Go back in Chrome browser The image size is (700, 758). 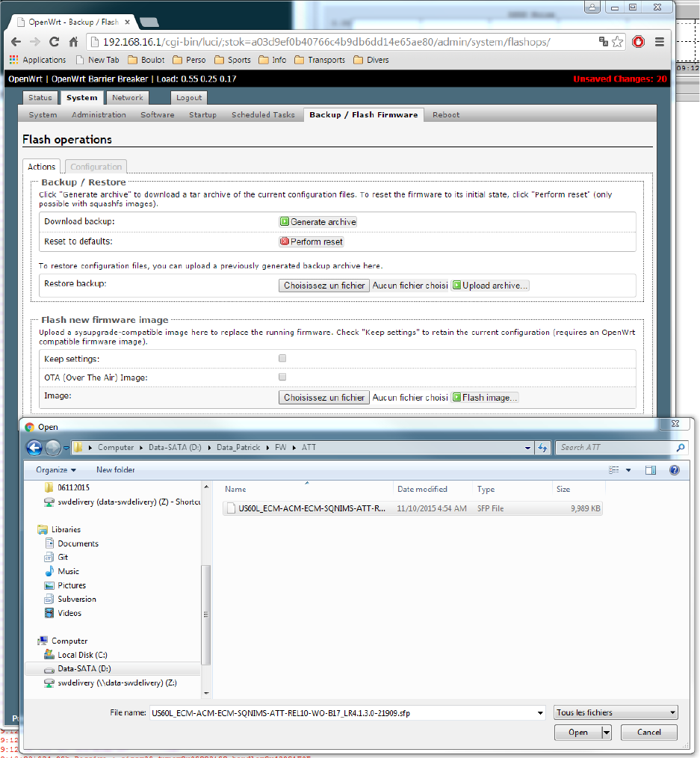coord(16,42)
